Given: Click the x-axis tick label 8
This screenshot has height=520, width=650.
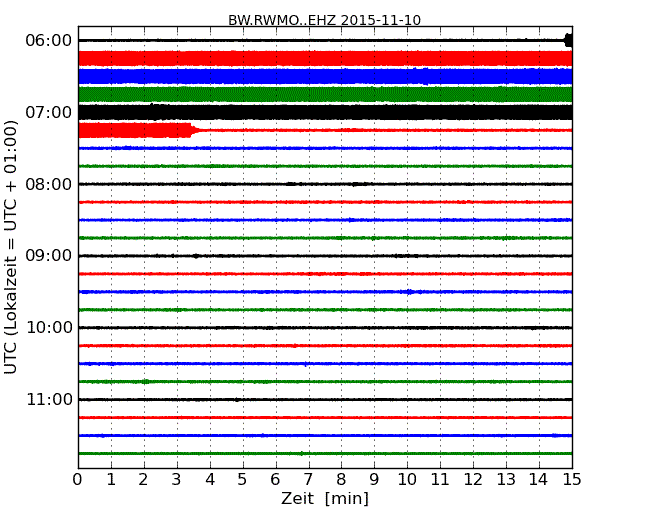Looking at the screenshot, I should [x=341, y=479].
